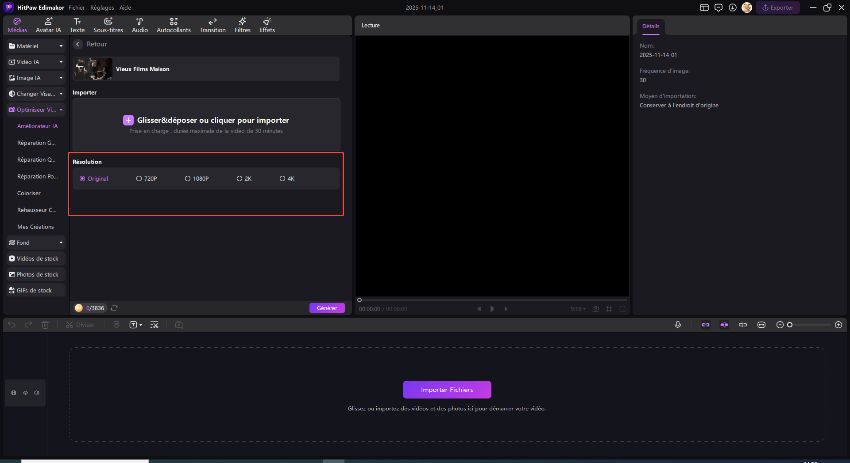Click the Générer button
Image resolution: width=850 pixels, height=463 pixels.
click(327, 308)
